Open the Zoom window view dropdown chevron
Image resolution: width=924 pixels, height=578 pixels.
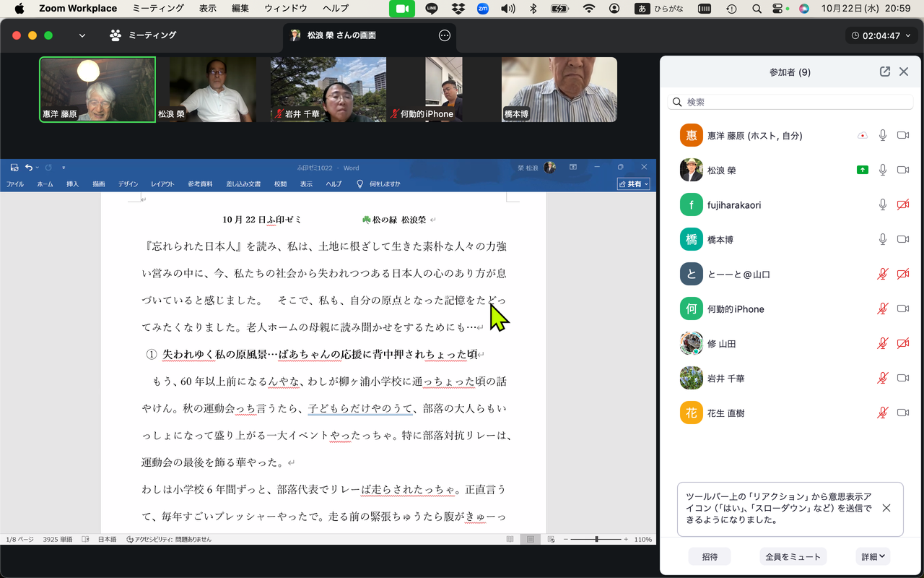(x=82, y=35)
